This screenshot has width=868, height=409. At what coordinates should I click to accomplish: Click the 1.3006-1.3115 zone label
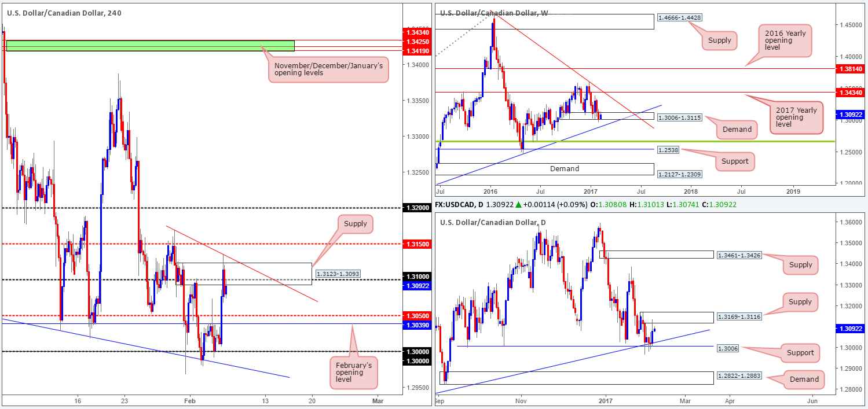[x=679, y=116]
